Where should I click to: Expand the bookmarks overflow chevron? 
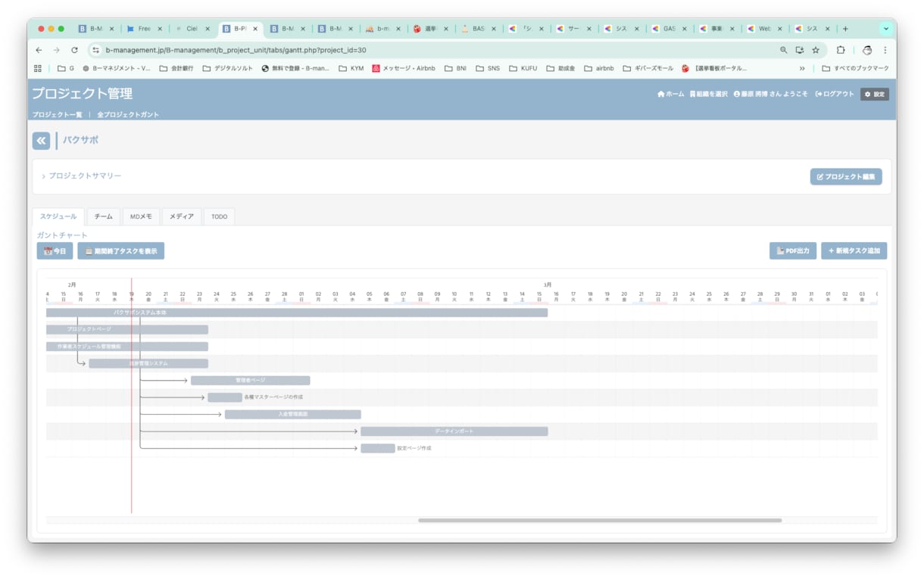[802, 68]
